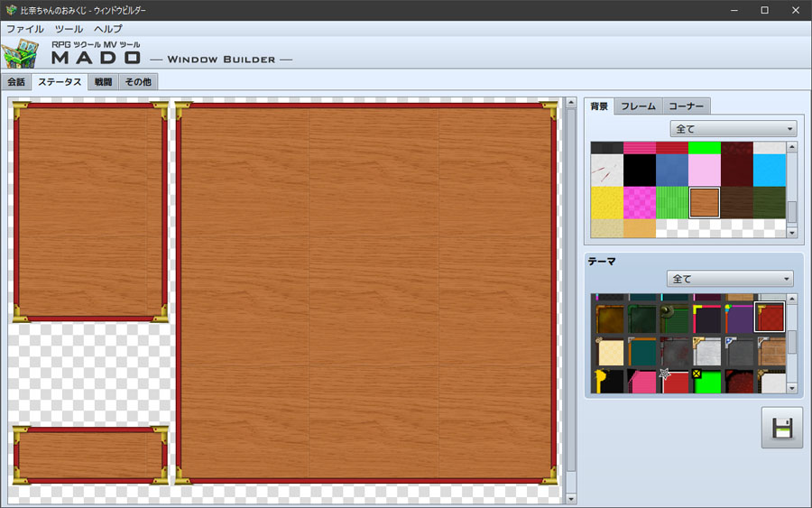Pick the green theme with brass knob corner

(x=674, y=319)
